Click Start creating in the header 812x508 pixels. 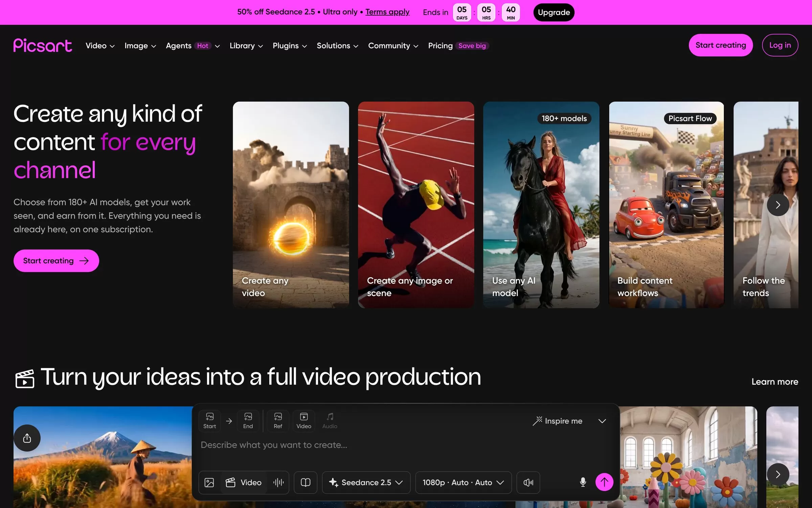(x=721, y=45)
